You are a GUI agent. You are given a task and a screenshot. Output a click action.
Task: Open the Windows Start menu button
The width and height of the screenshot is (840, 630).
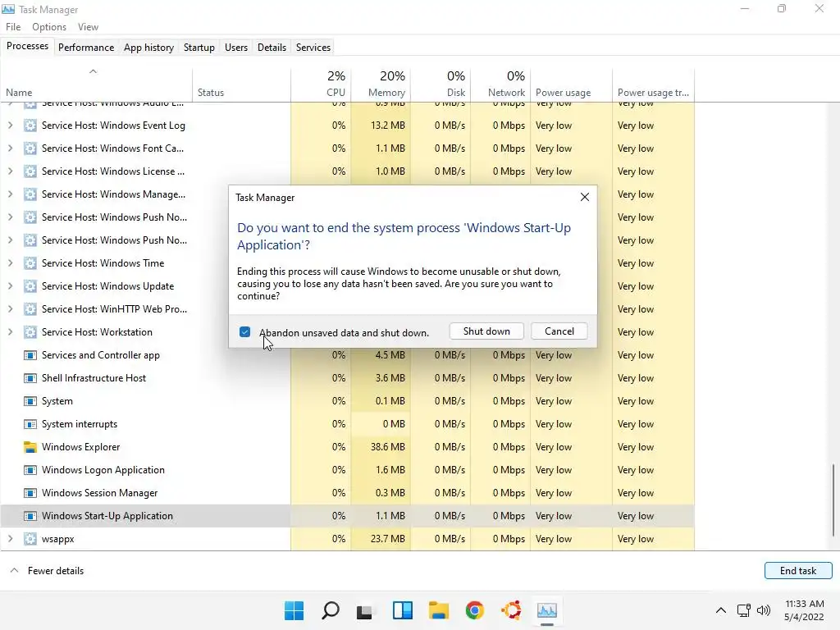[x=294, y=610]
